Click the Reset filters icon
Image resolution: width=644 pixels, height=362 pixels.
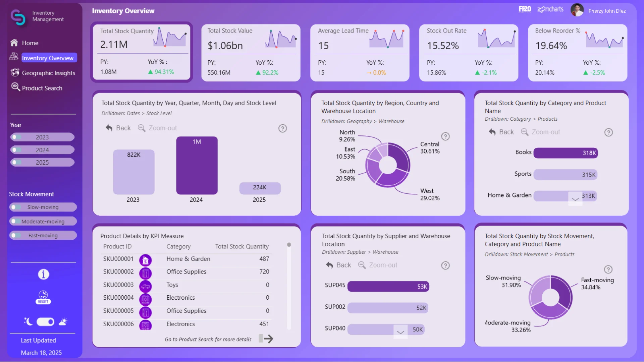(x=43, y=297)
